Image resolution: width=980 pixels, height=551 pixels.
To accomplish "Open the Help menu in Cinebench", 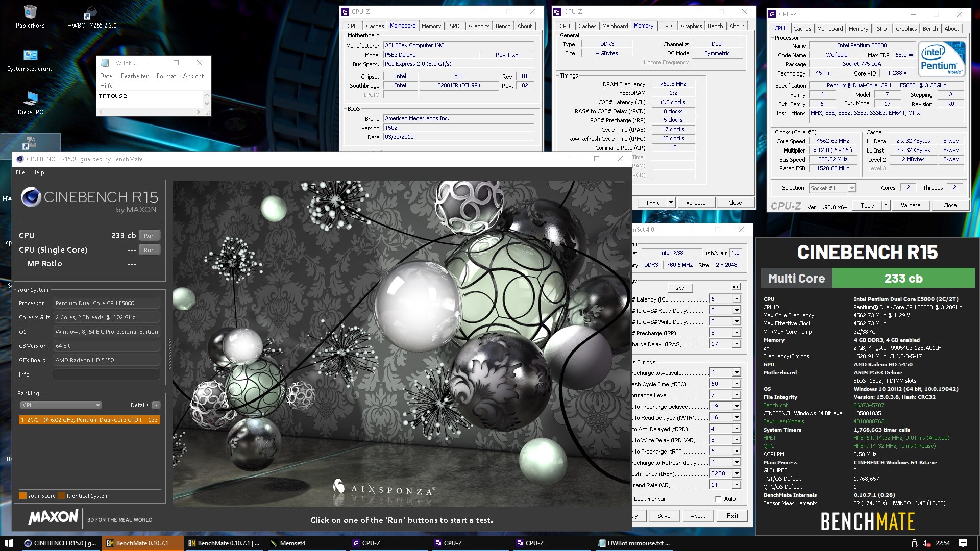I will (38, 172).
